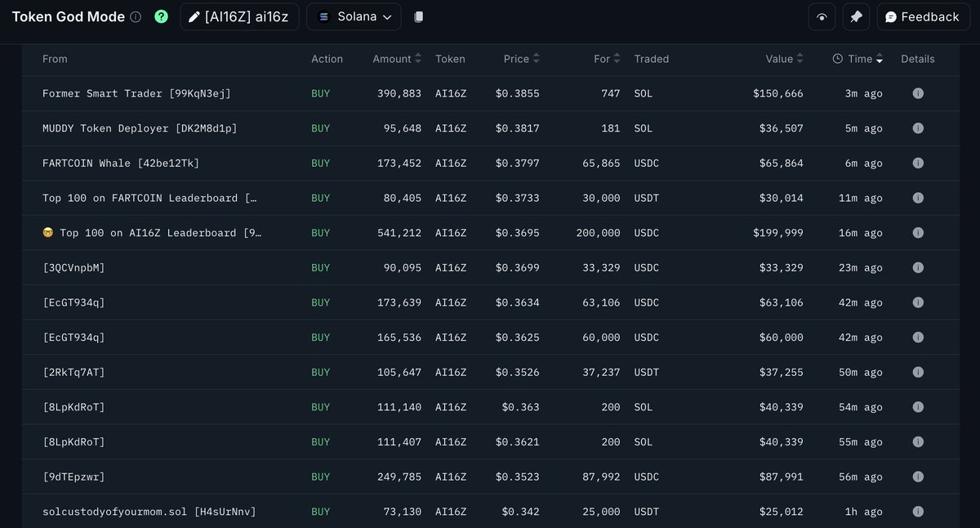The image size is (980, 528).
Task: Open details for Top 100 FARTCOIN Leaderboard row
Action: coord(917,198)
